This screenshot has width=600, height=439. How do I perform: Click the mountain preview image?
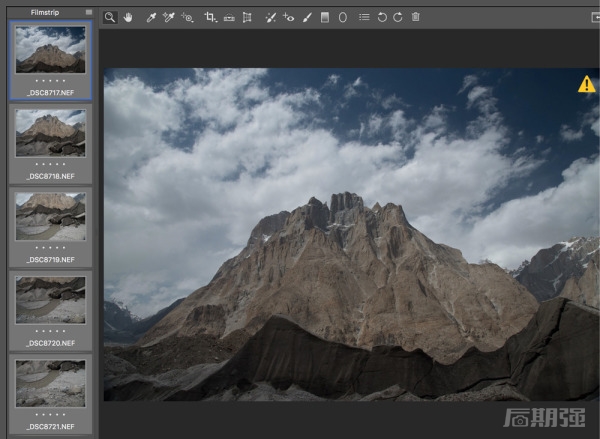tap(351, 234)
